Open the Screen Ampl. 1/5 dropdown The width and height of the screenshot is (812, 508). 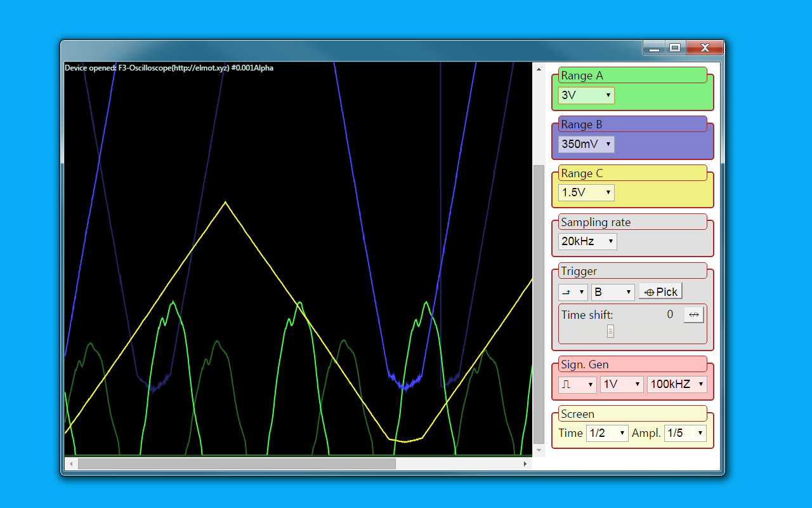point(684,433)
